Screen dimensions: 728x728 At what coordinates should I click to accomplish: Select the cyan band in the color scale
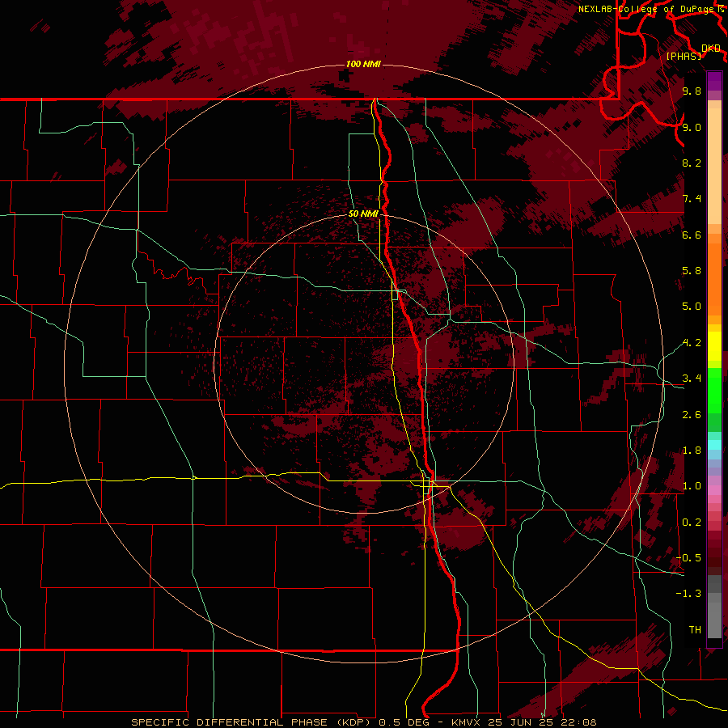pyautogui.click(x=714, y=445)
